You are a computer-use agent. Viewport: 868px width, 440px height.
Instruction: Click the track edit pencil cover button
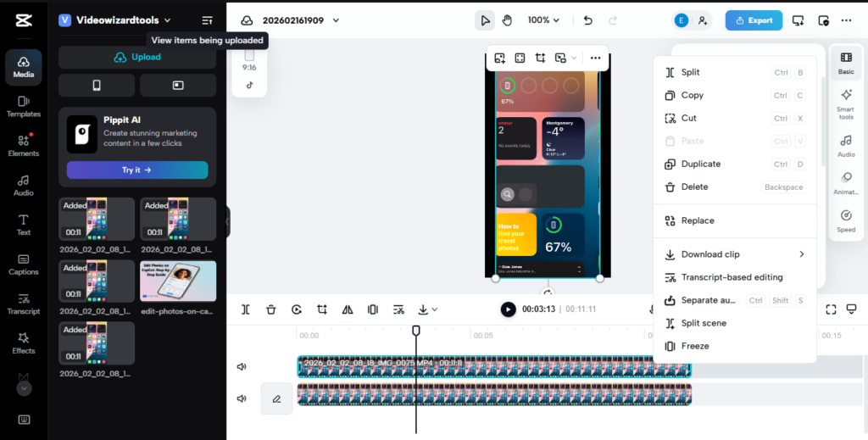tap(277, 398)
